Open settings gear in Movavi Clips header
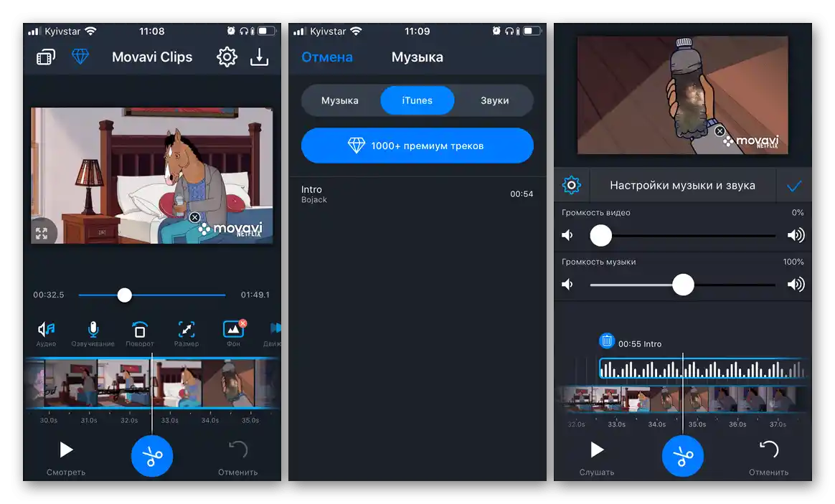This screenshot has width=835, height=504. (227, 57)
